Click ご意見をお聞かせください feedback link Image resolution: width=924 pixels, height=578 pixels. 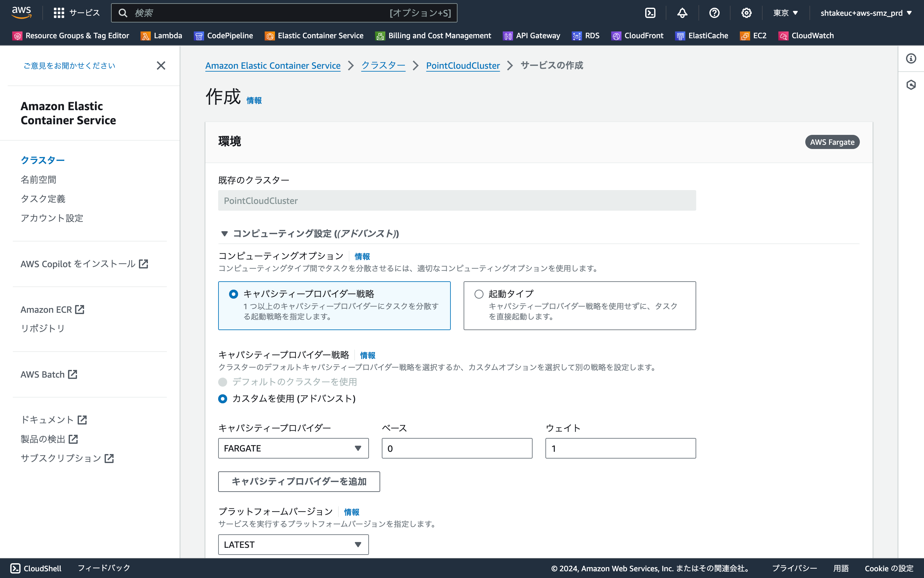pyautogui.click(x=70, y=66)
